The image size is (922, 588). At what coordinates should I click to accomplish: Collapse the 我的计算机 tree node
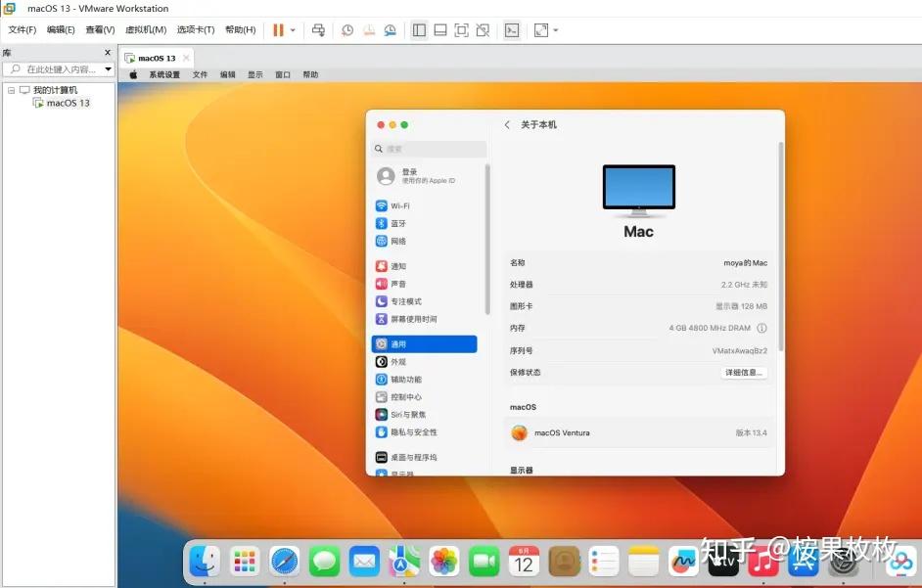click(11, 91)
